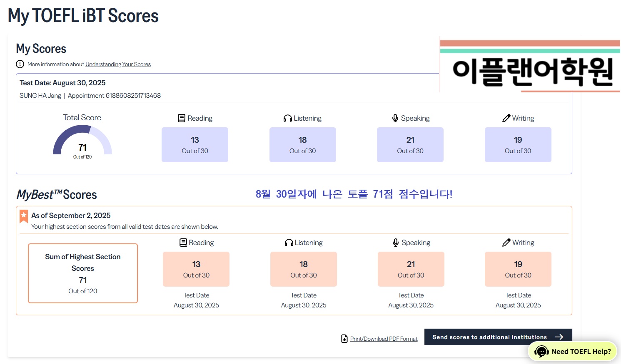Click the Listening headphones icon in My Scores
621x364 pixels.
pos(287,118)
